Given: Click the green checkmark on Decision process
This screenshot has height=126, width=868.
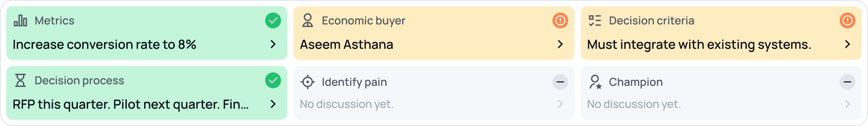Looking at the screenshot, I should [x=273, y=80].
